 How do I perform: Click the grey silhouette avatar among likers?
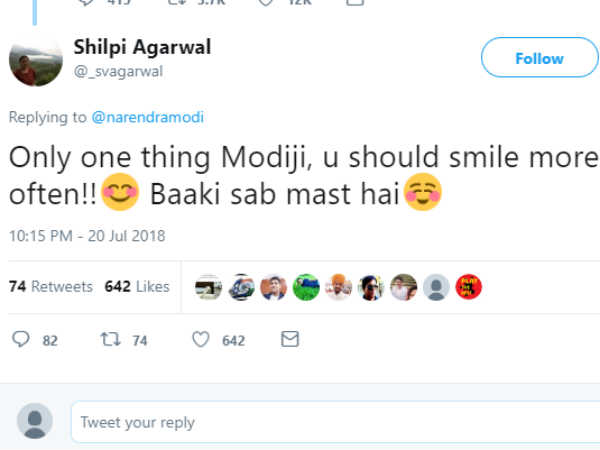pyautogui.click(x=436, y=288)
